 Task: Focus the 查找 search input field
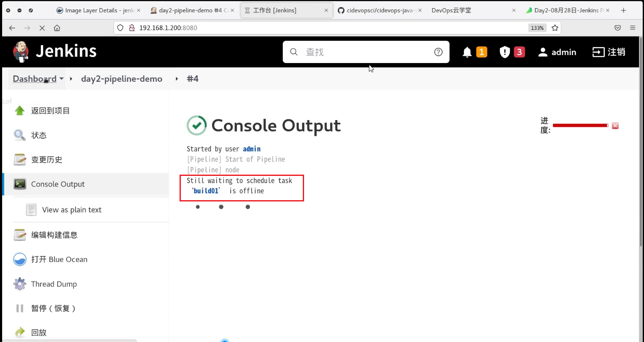pyautogui.click(x=366, y=52)
